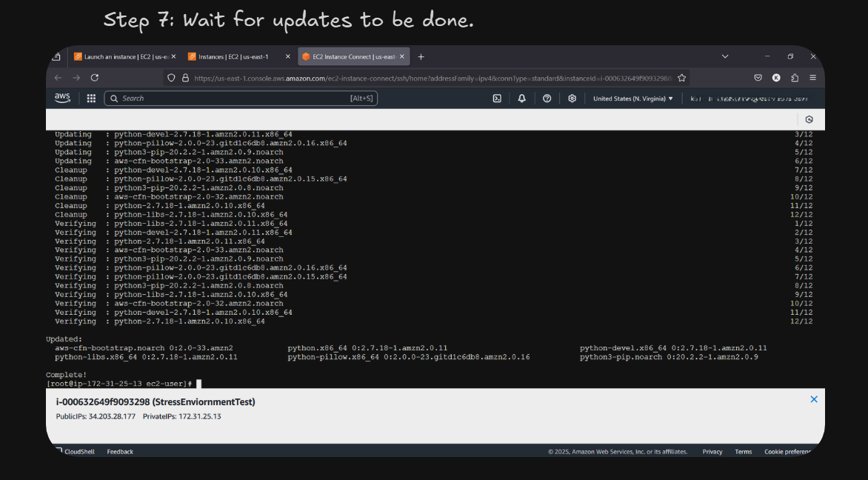Expand the list all tabs chevron
This screenshot has height=480, width=868.
coord(724,56)
